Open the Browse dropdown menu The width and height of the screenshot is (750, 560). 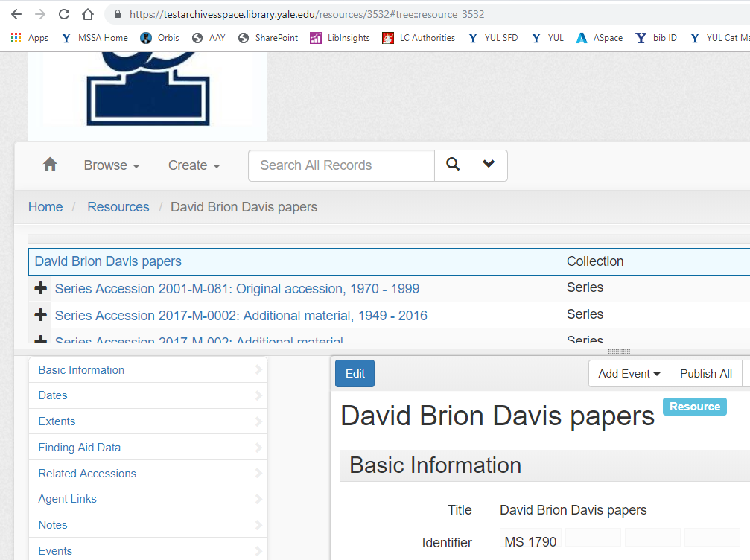point(112,165)
